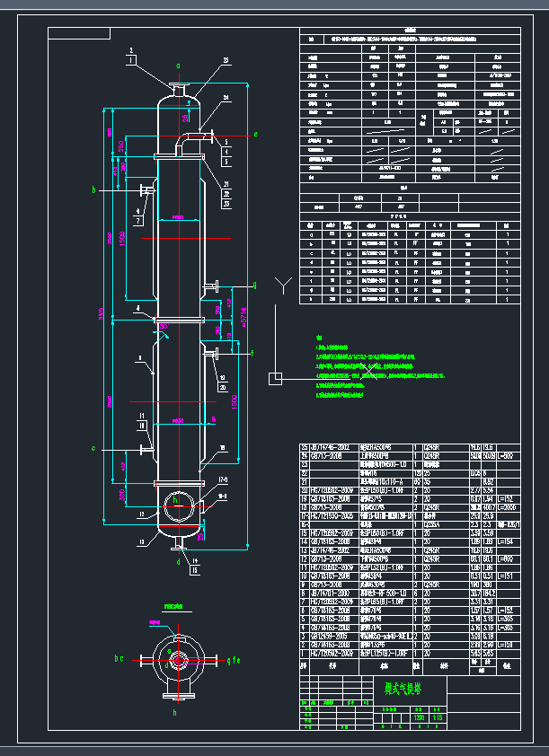Viewport: 549px width, 756px height.
Task: Click the magenta '300' dimension near bottom
Action: 122,495
